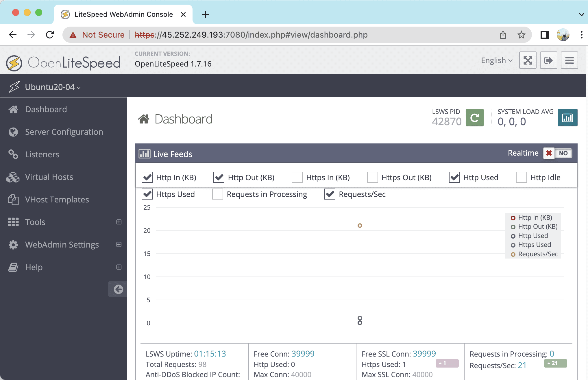
Task: Click the share icon in address bar
Action: coord(503,35)
